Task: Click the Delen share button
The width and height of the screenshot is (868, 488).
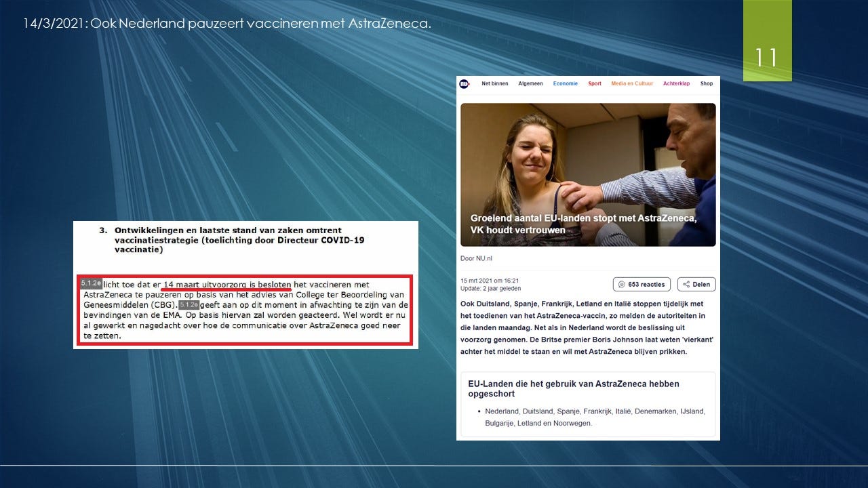Action: click(x=696, y=285)
